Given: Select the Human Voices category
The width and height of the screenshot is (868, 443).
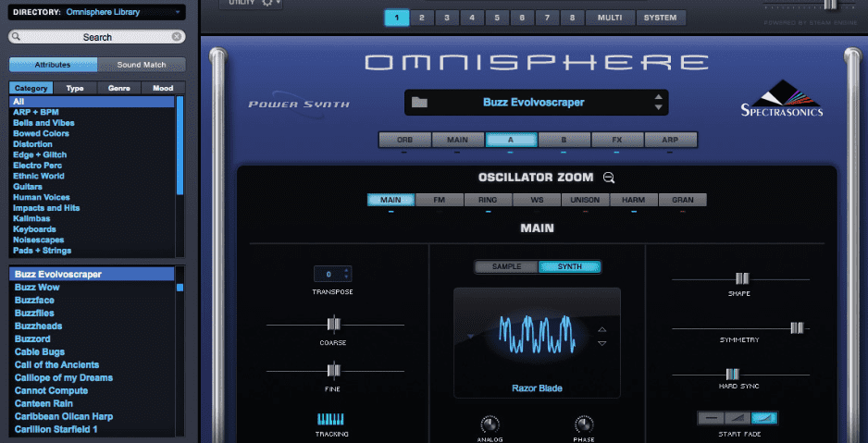Looking at the screenshot, I should (x=42, y=197).
